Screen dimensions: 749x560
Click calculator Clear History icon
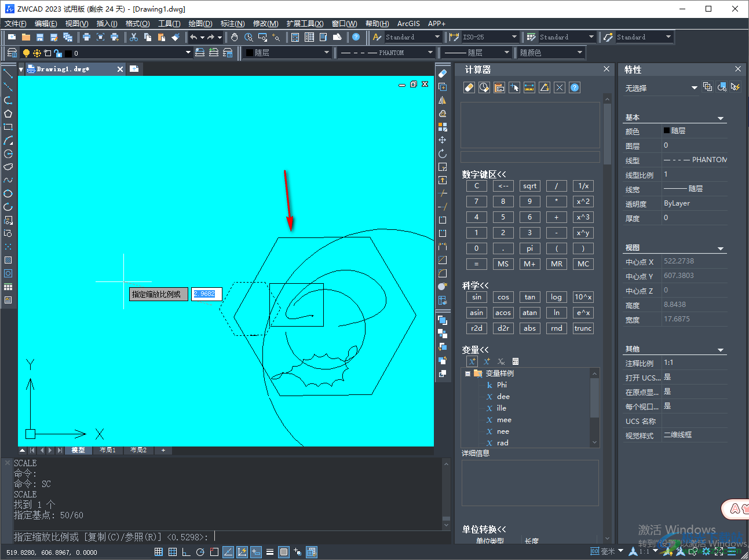[484, 87]
